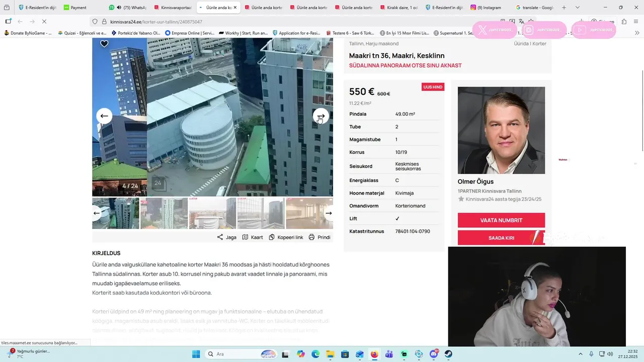This screenshot has height=362, width=644.
Task: Open the Kaart map view
Action: point(253,237)
